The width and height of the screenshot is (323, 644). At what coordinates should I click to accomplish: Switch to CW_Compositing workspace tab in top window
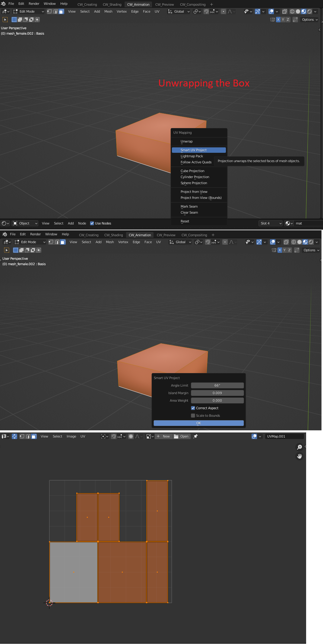(193, 5)
